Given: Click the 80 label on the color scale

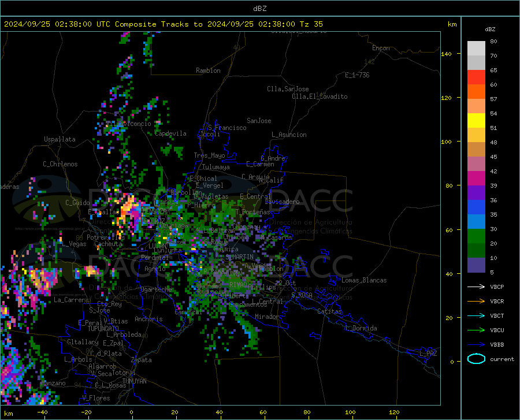Looking at the screenshot, I should click(x=493, y=41).
